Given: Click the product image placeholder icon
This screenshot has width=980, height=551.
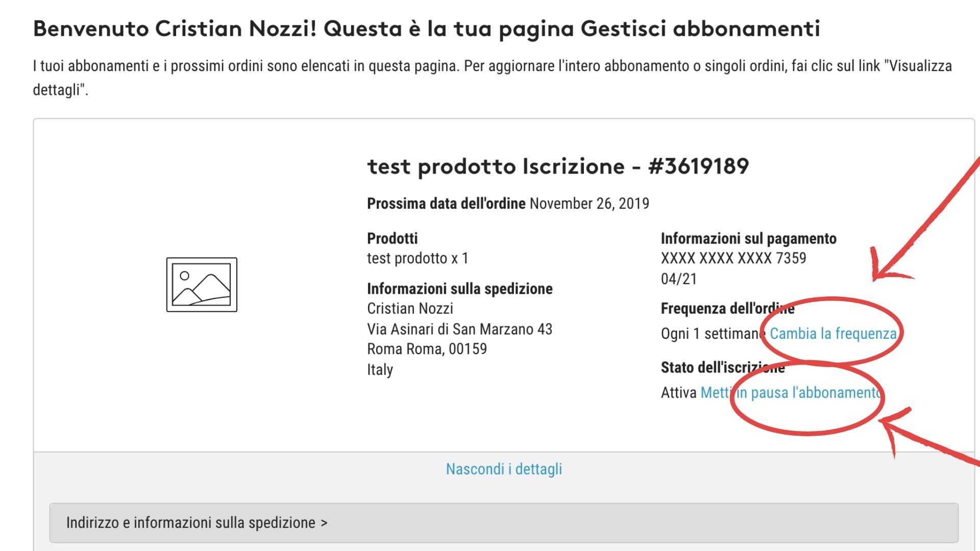Looking at the screenshot, I should 202,285.
